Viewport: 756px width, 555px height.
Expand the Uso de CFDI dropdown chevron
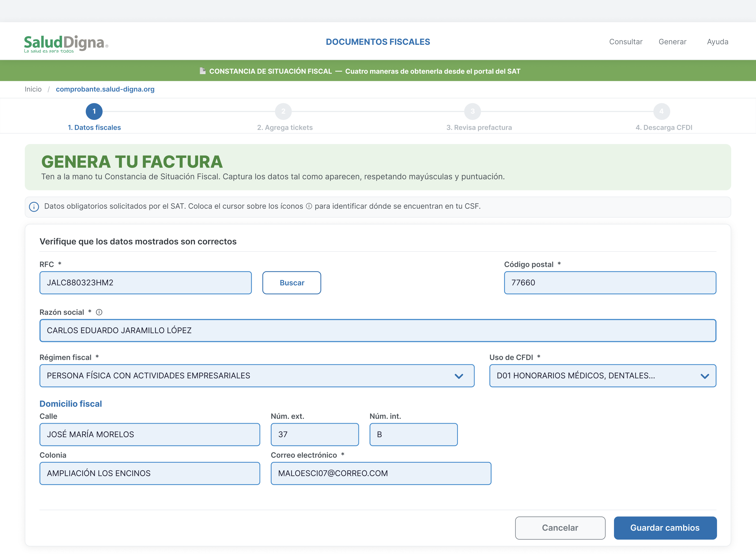pos(705,376)
